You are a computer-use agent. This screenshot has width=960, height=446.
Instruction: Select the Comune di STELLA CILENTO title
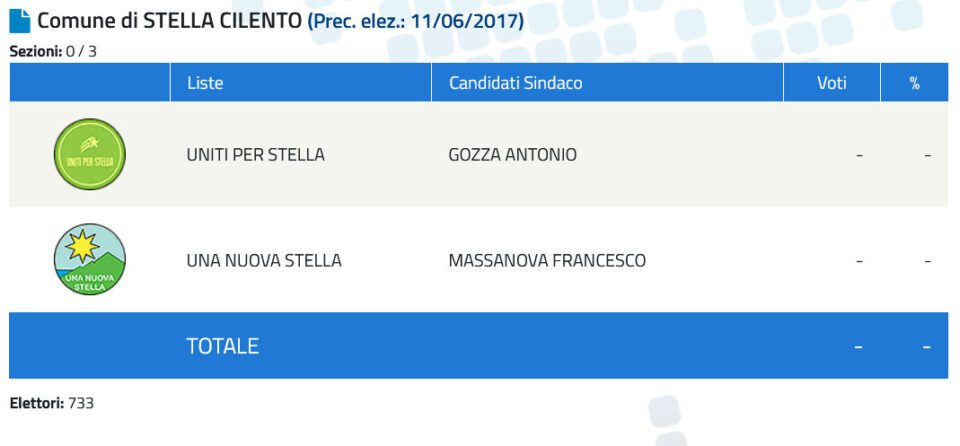pos(170,21)
